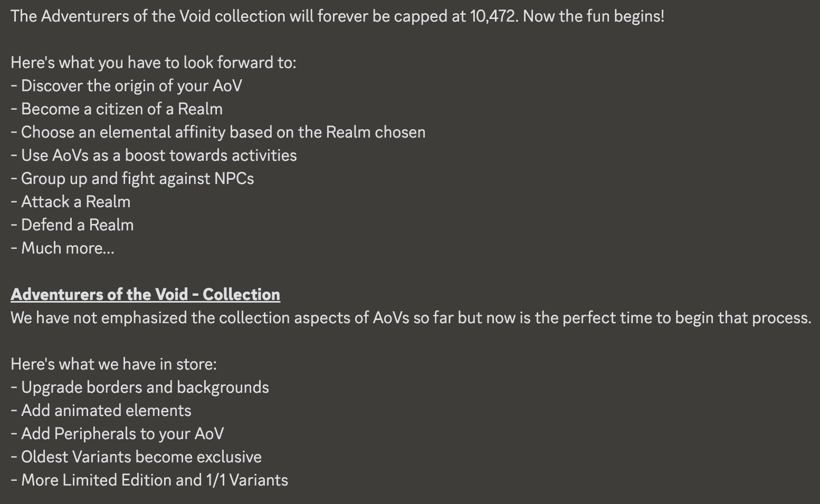The height and width of the screenshot is (504, 820).
Task: Click the 'Add animated elements' bullet
Action: (101, 410)
